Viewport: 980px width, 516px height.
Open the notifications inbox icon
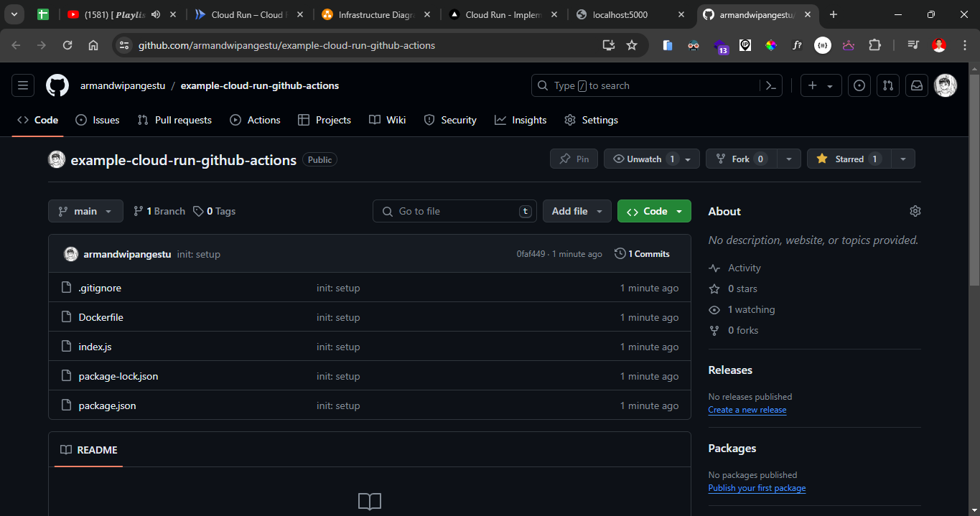[917, 85]
